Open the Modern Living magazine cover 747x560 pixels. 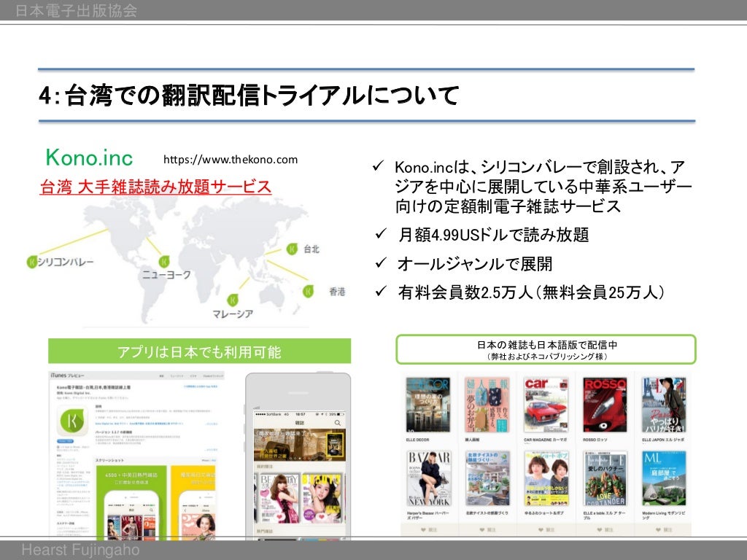(664, 478)
